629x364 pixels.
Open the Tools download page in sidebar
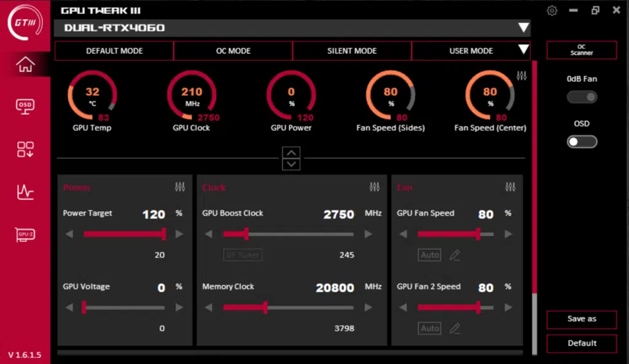[x=25, y=149]
